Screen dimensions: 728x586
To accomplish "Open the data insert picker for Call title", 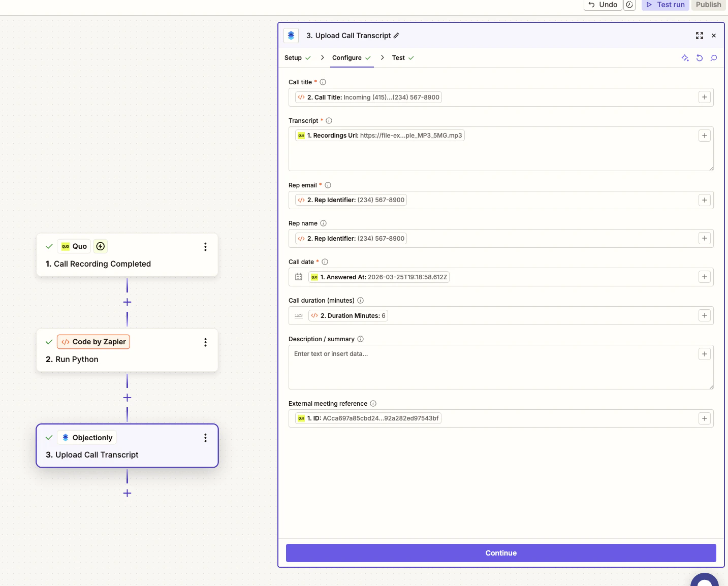I will [x=704, y=96].
